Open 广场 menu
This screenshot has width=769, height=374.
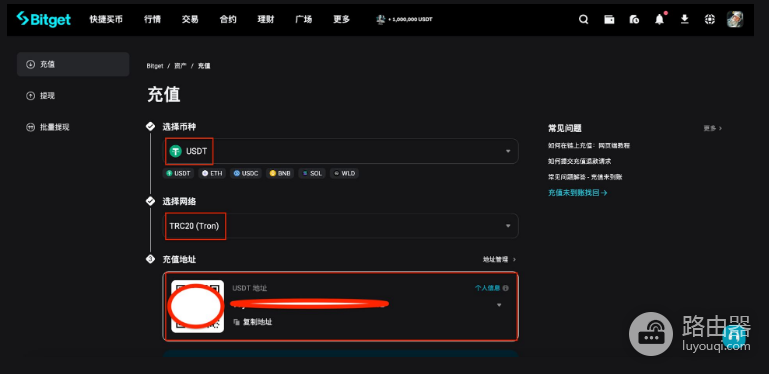[x=304, y=20]
